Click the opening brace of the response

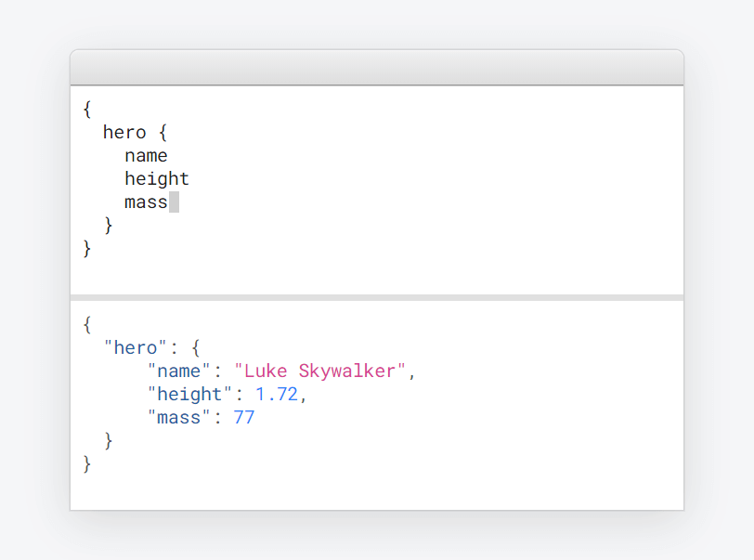(x=86, y=324)
